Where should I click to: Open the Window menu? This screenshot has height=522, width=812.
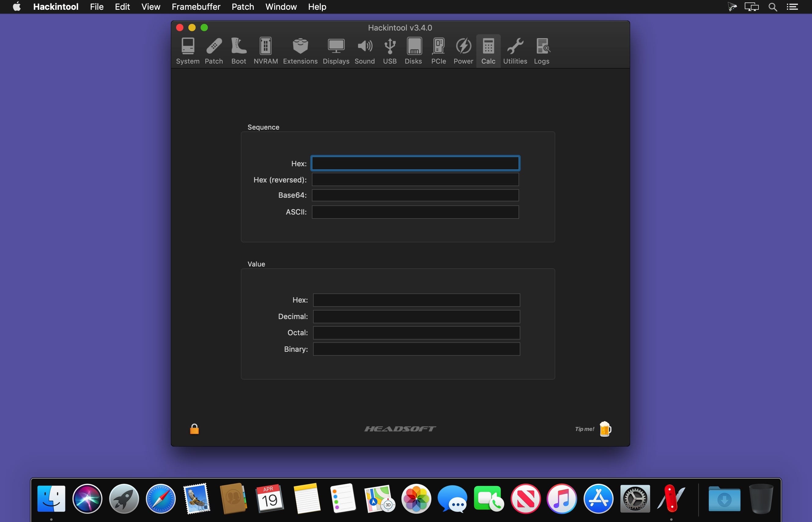tap(281, 7)
